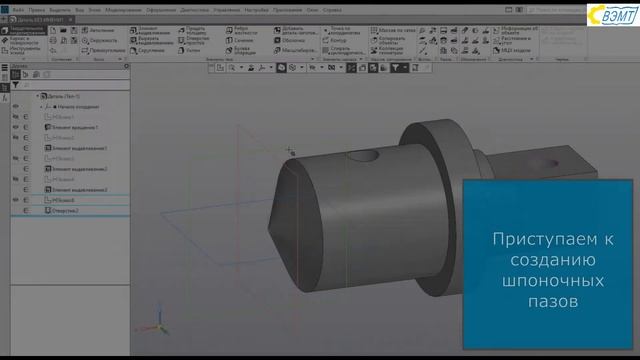Click the Добавить деталь-заготовку tool

tap(296, 31)
